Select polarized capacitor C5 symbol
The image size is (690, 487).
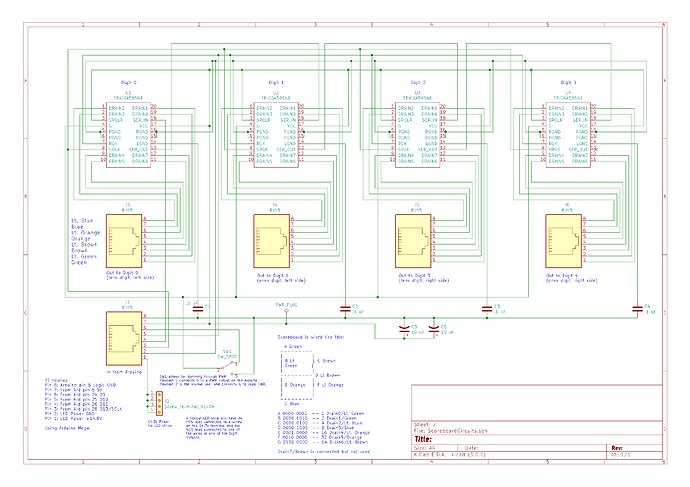[x=404, y=329]
